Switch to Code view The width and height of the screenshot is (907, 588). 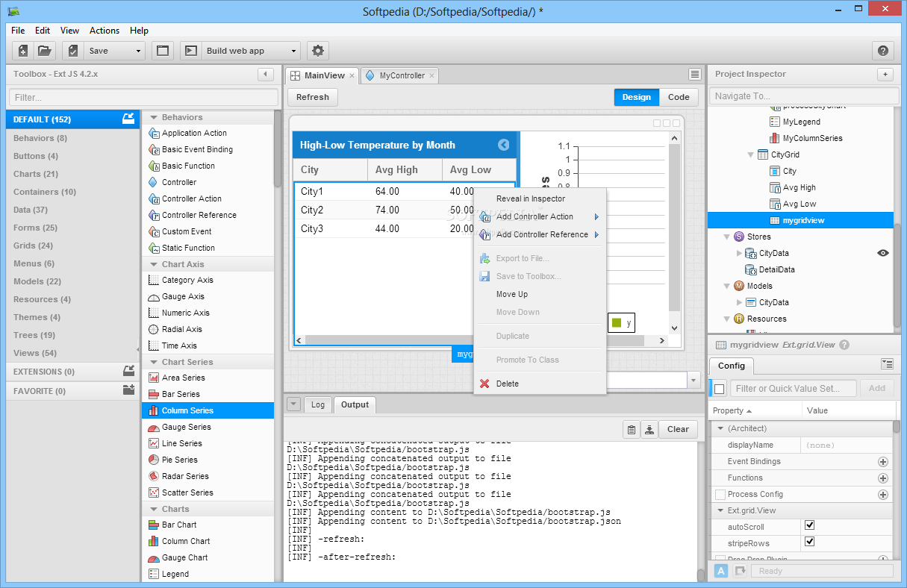tap(679, 97)
